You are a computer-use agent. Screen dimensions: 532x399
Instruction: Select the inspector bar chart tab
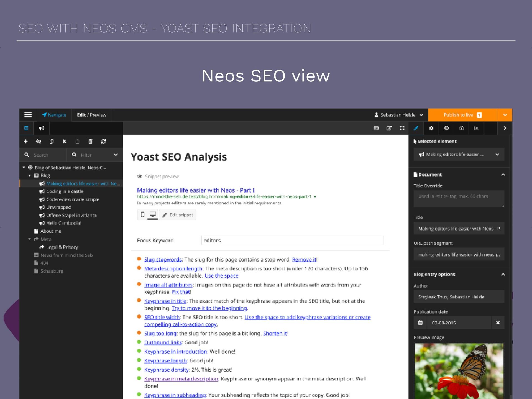pyautogui.click(x=476, y=128)
